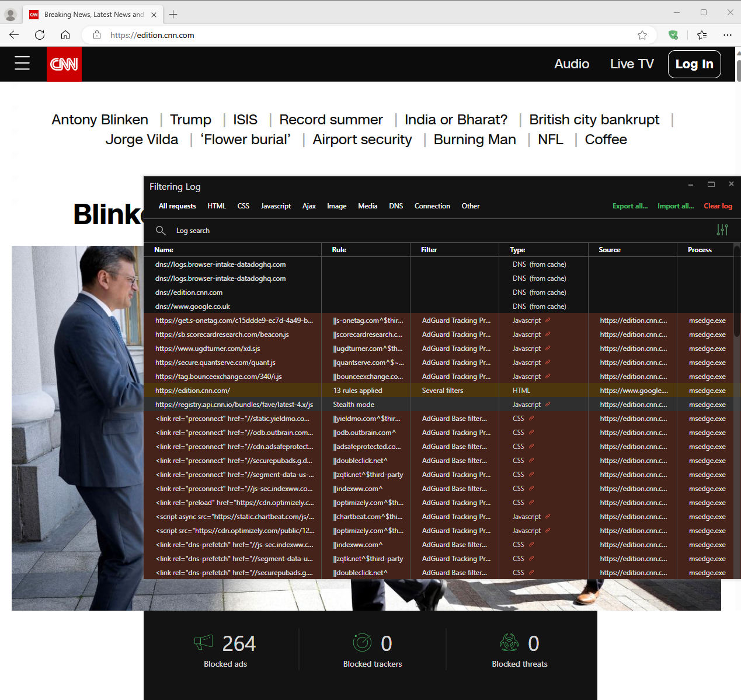The height and width of the screenshot is (700, 741).
Task: Show only Javascript requests tab
Action: (x=276, y=206)
